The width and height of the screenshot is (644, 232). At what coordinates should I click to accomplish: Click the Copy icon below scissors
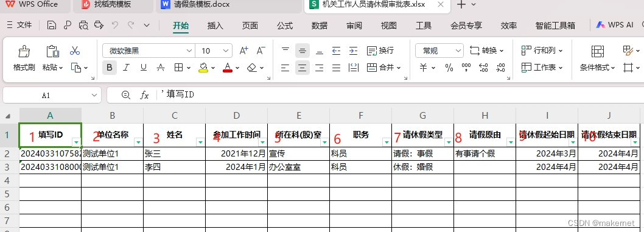coord(77,68)
